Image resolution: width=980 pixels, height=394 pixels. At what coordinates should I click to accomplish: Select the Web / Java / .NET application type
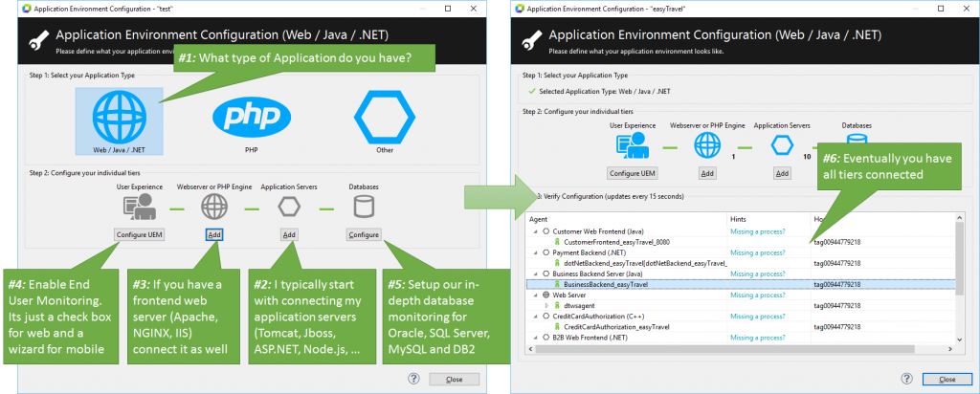coord(120,120)
